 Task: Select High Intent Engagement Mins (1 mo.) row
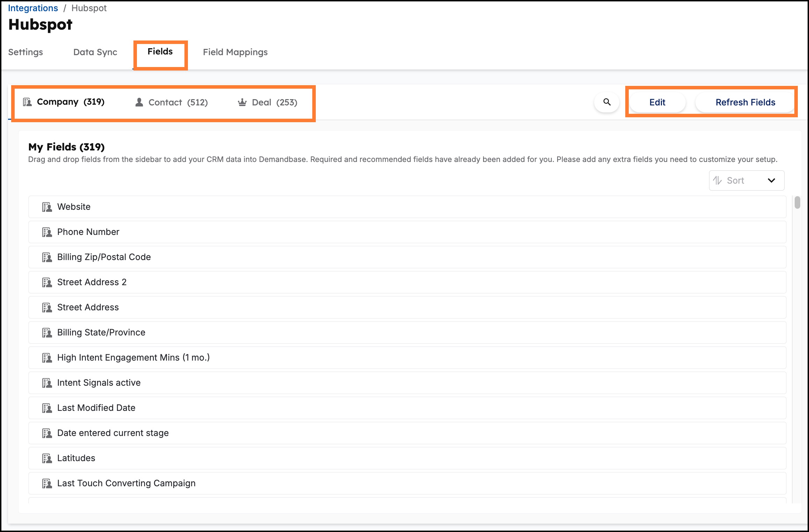pos(407,358)
